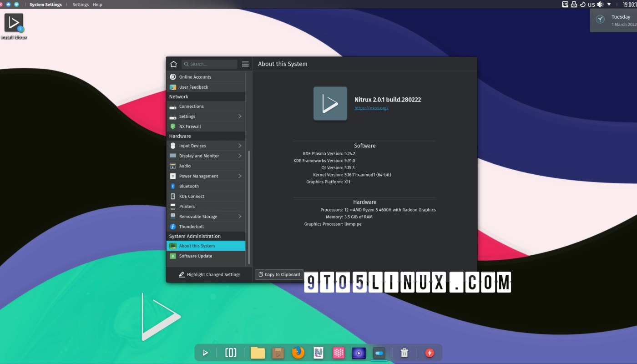Click the teal down-arrow window button

pyautogui.click(x=16, y=4)
